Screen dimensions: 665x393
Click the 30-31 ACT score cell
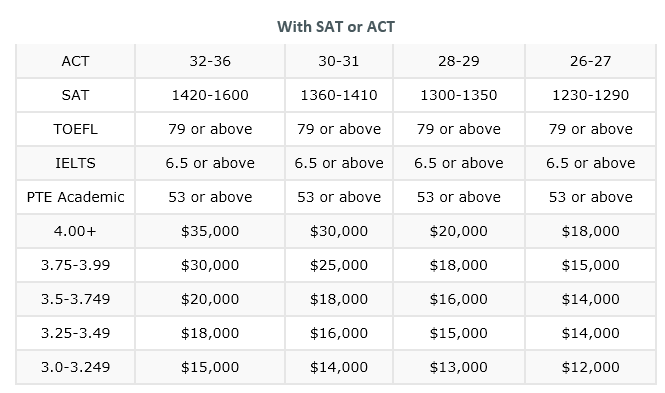(339, 61)
